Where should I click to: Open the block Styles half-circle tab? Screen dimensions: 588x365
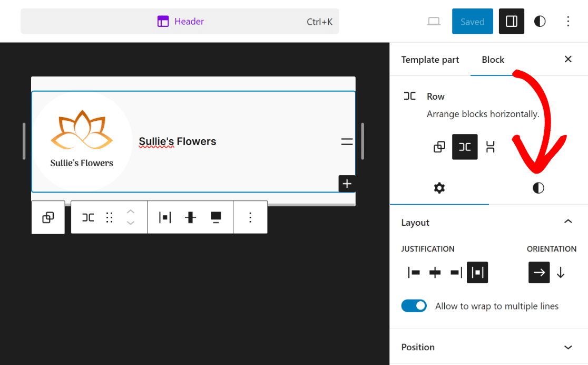[538, 188]
